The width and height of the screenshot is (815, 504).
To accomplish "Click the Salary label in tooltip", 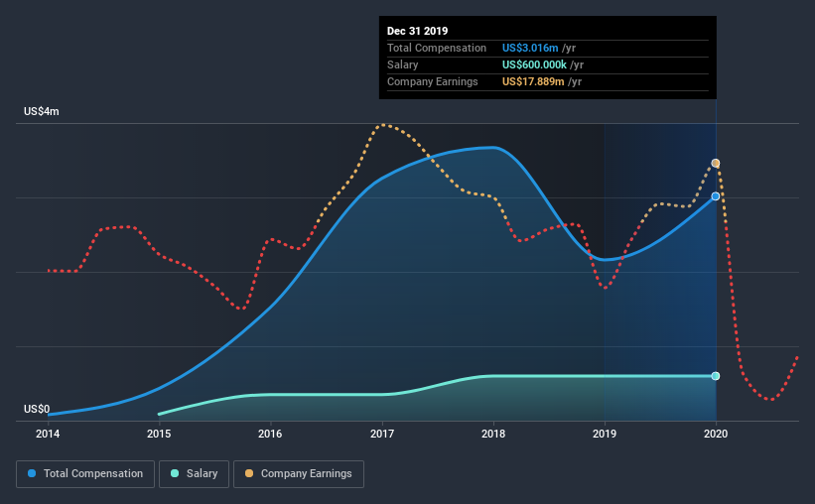I will (x=402, y=64).
